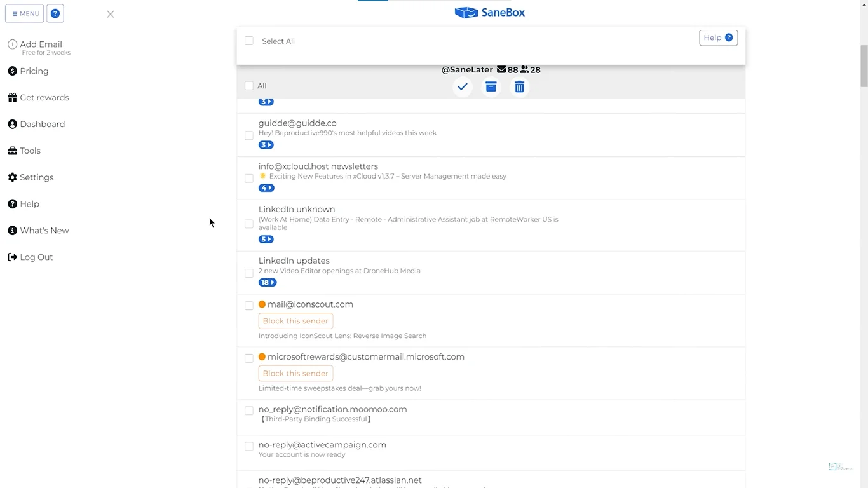The width and height of the screenshot is (868, 488).
Task: Expand the 4 info@xcloud.host messages
Action: pyautogui.click(x=266, y=188)
